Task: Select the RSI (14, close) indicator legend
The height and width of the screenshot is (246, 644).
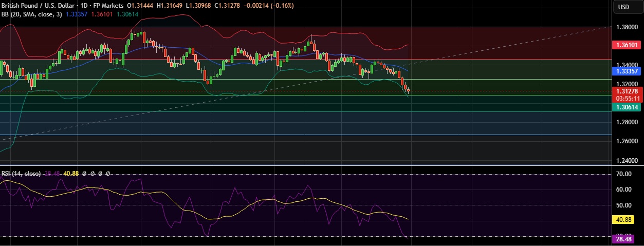Action: click(x=21, y=174)
